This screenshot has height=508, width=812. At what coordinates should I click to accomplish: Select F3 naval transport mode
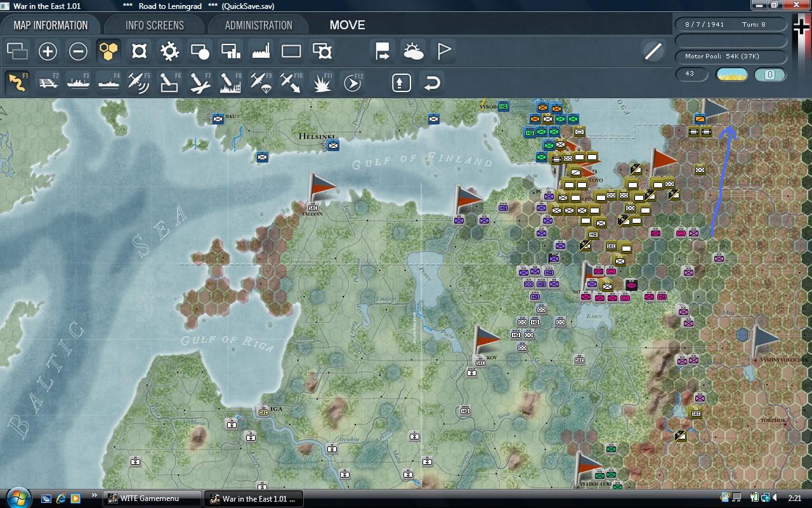coord(78,83)
